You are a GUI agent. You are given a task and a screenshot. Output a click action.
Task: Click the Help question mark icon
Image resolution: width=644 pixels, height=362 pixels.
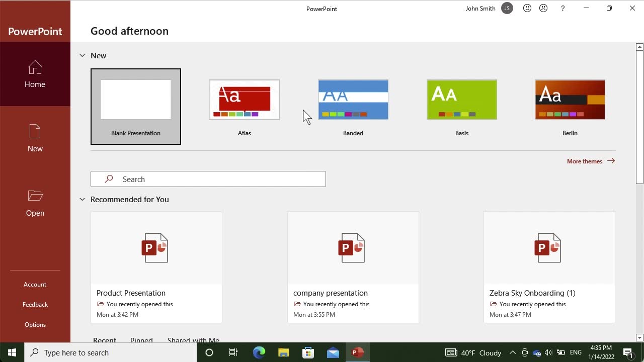tap(563, 8)
